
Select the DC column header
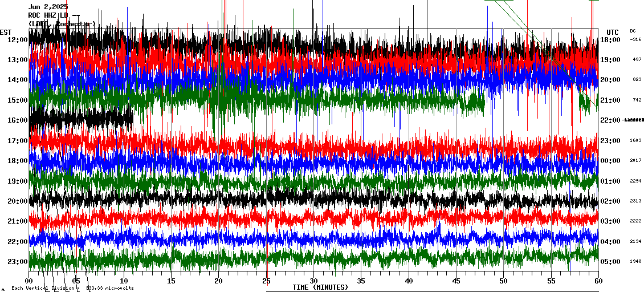click(x=633, y=31)
